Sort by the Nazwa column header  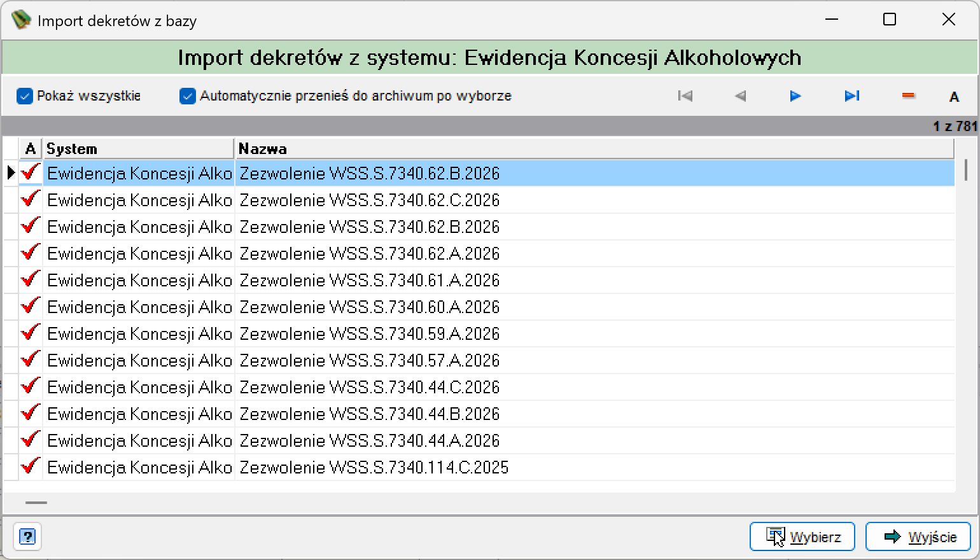point(594,149)
